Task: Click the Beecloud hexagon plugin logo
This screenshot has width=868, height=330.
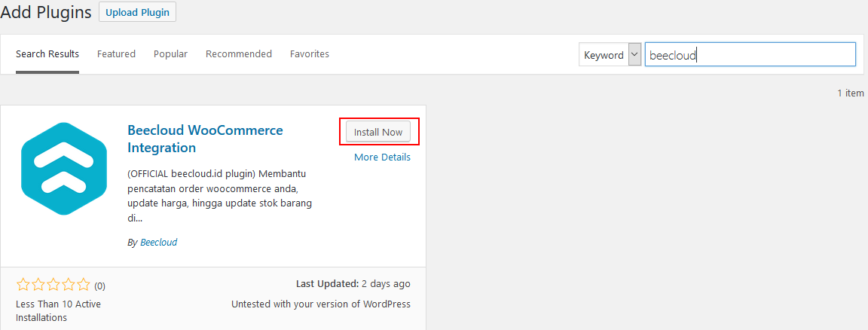Action: coord(63,168)
